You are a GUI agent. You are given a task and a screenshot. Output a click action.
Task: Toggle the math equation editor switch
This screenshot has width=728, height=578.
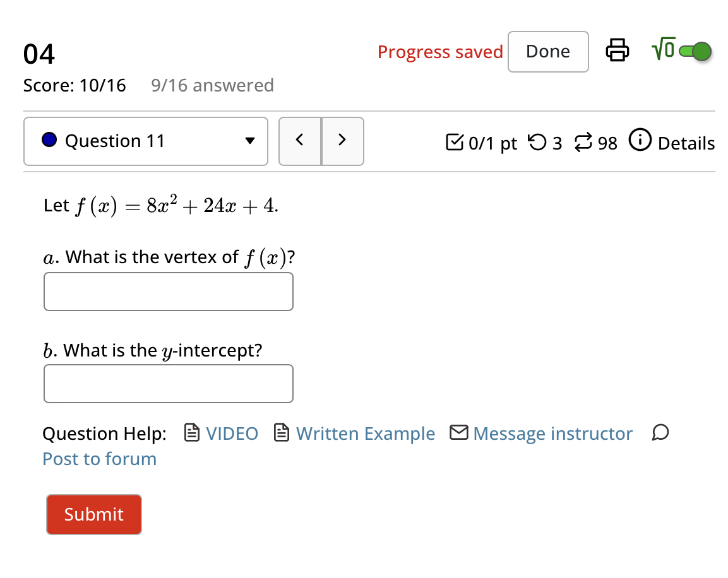pyautogui.click(x=695, y=51)
